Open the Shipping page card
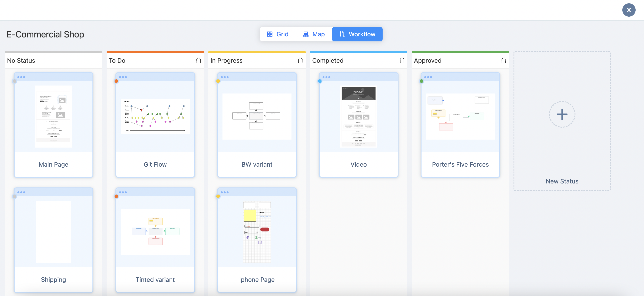 pos(53,232)
